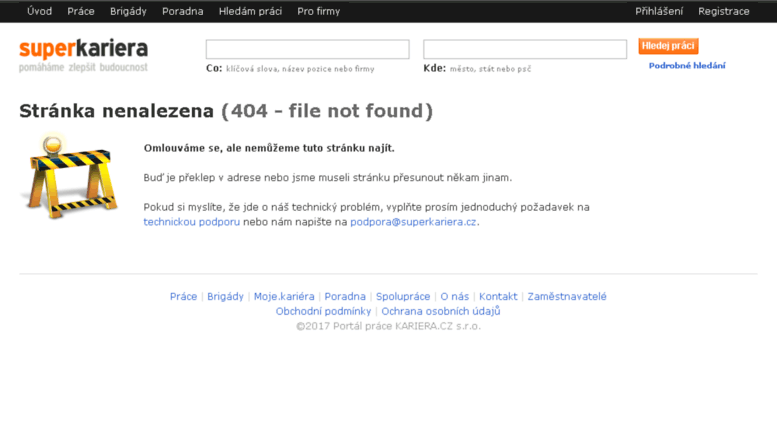777x423 pixels.
Task: Open the Registrace link
Action: [x=723, y=11]
